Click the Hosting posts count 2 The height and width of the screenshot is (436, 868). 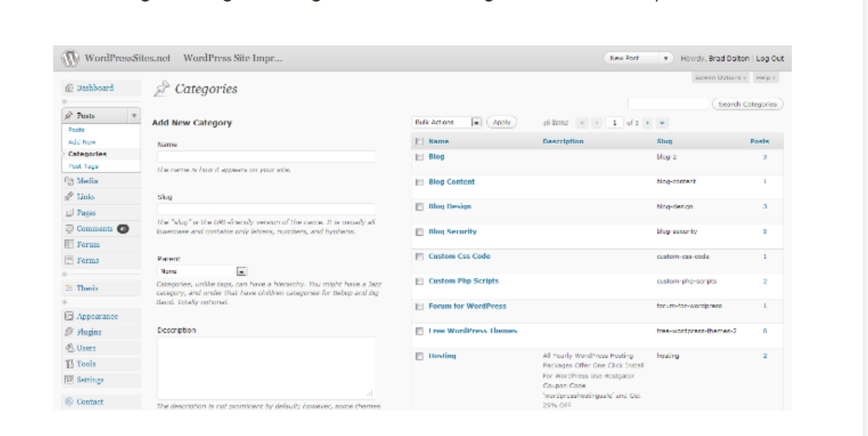765,356
